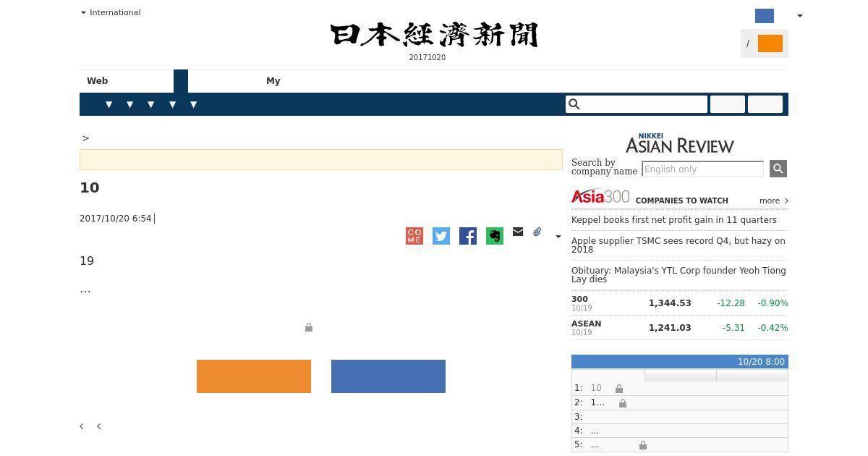The height and width of the screenshot is (456, 868).
Task: Click the 10/20 8:00 ranking header
Action: click(761, 362)
